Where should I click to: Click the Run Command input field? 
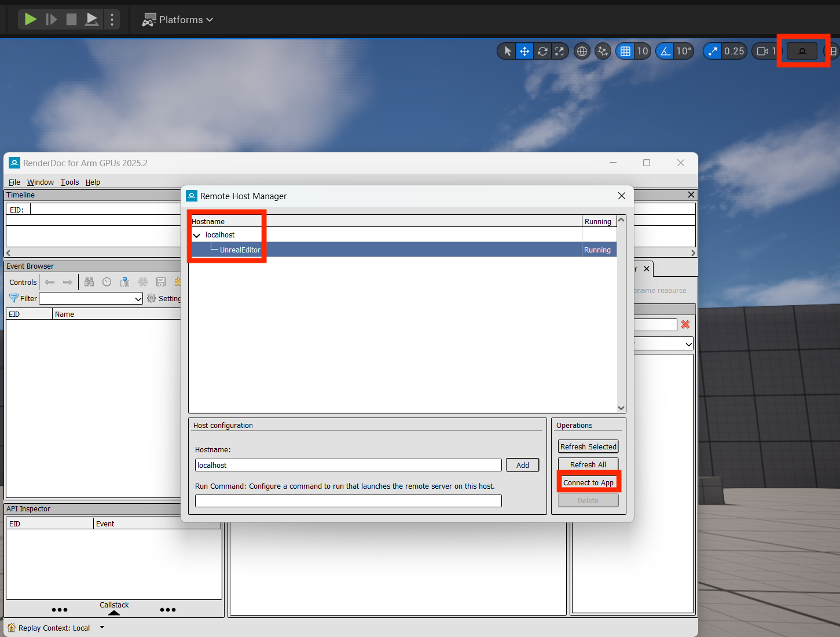pyautogui.click(x=349, y=501)
